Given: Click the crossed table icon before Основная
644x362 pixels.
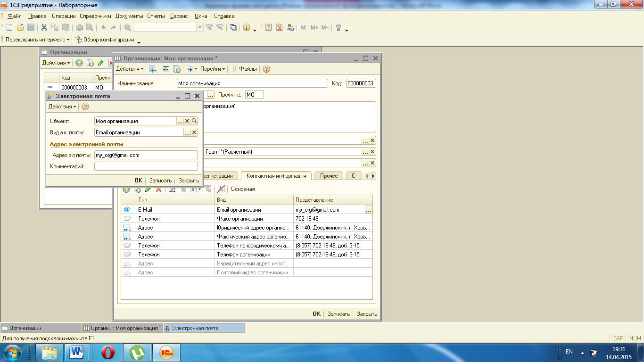Looking at the screenshot, I should pyautogui.click(x=221, y=189).
